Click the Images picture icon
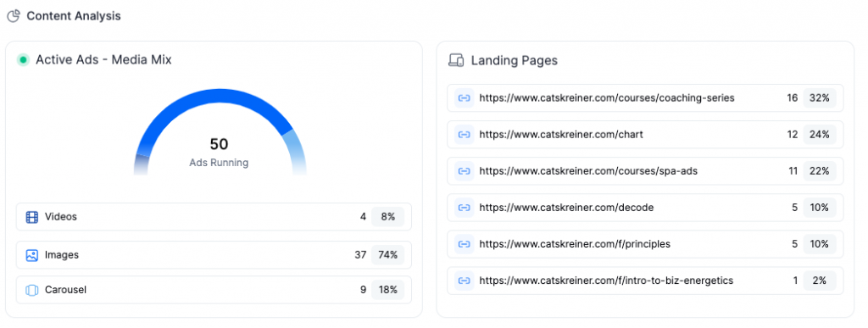 coord(32,255)
